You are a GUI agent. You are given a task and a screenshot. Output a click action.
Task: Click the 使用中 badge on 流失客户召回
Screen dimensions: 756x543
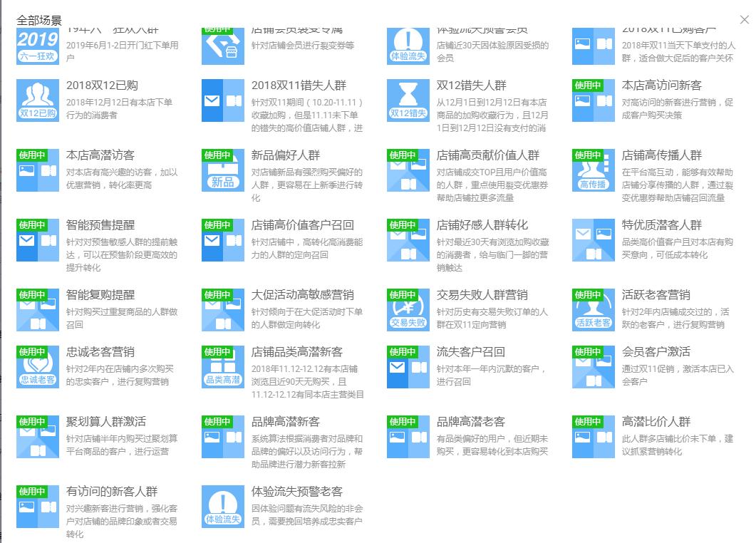403,351
